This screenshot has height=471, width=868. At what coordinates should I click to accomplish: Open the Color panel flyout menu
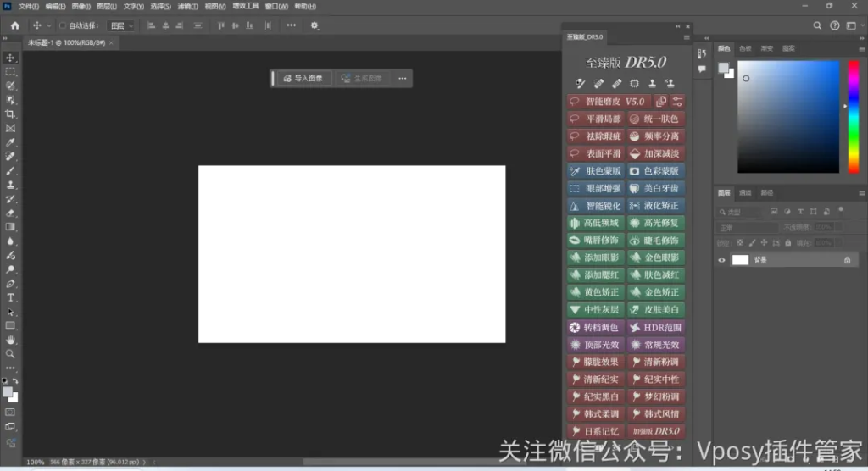pos(861,48)
